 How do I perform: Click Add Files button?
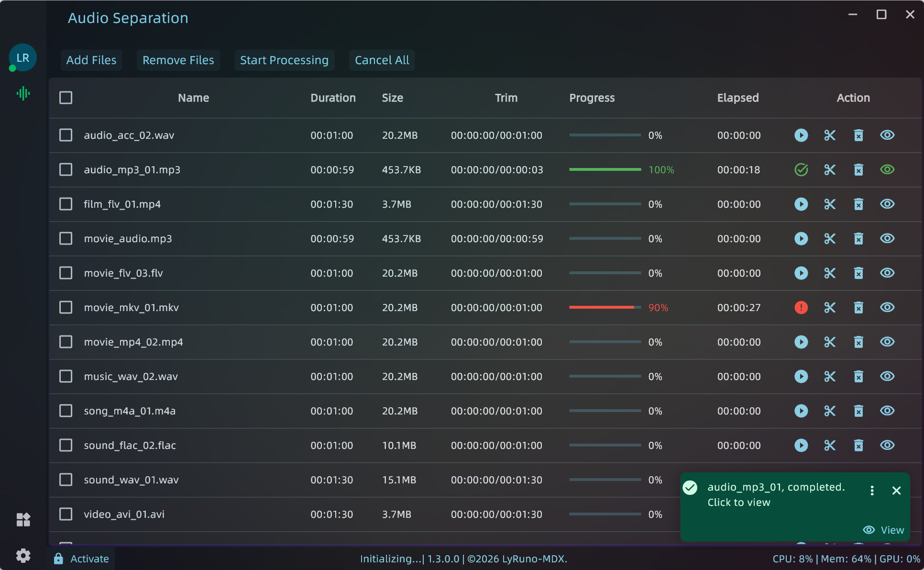(91, 60)
